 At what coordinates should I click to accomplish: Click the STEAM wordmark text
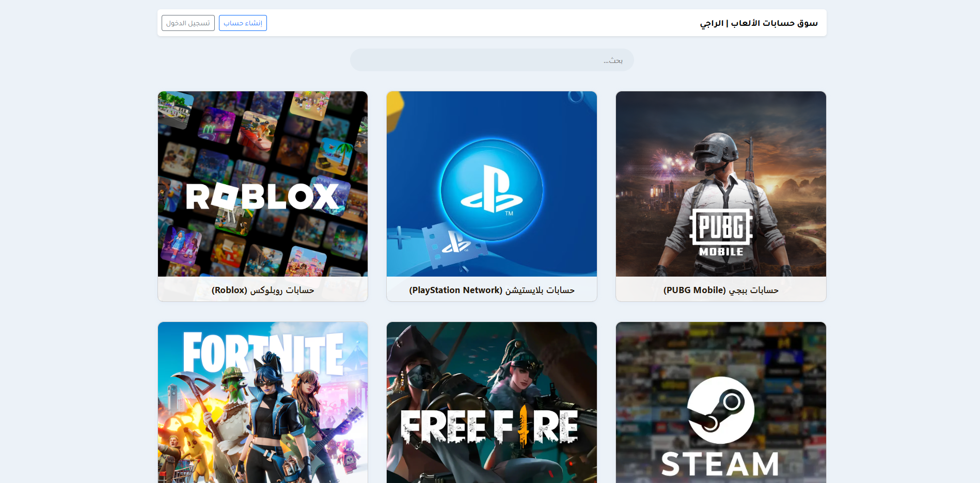point(720,464)
